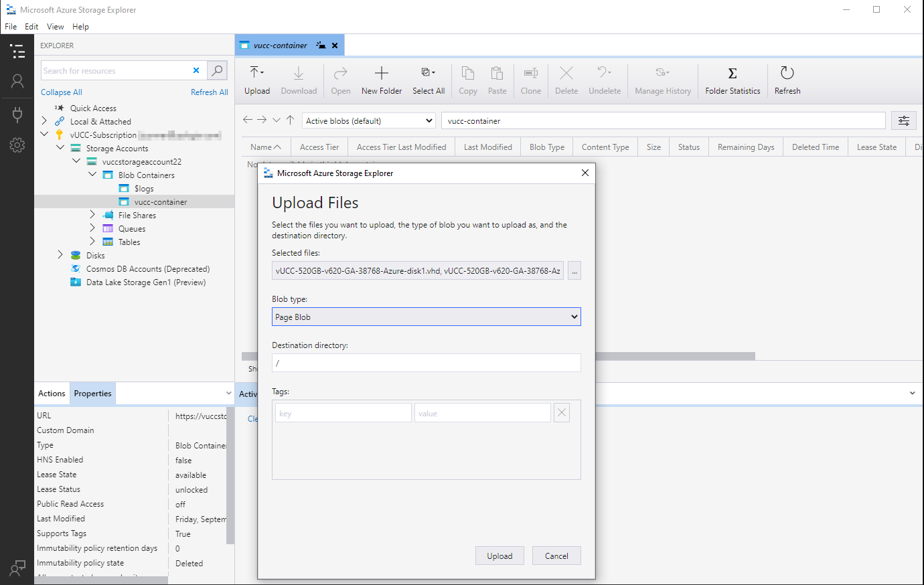Click the Destination directory input field
This screenshot has width=924, height=585.
[426, 363]
